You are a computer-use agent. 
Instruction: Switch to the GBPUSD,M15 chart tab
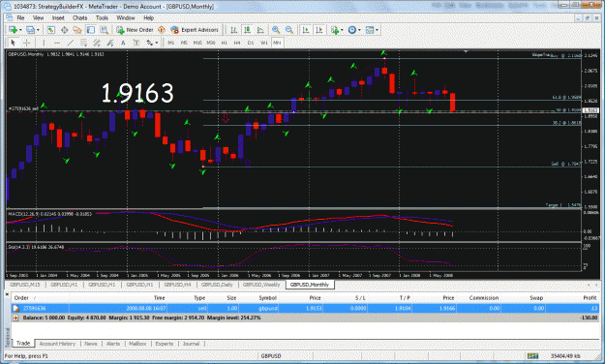pyautogui.click(x=25, y=285)
